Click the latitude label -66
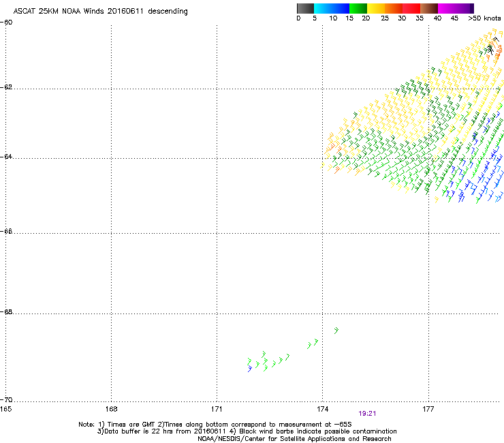Image resolution: width=504 pixels, height=443 pixels. (6, 232)
